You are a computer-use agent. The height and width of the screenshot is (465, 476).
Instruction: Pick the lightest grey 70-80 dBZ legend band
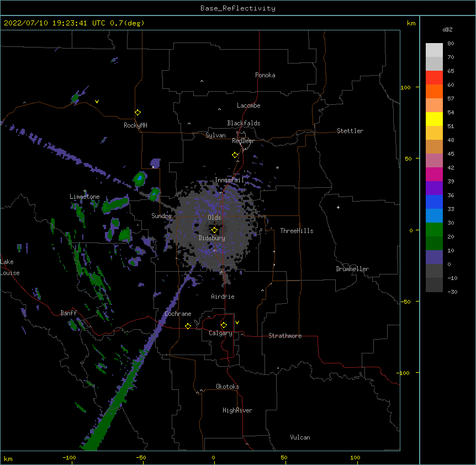(434, 50)
